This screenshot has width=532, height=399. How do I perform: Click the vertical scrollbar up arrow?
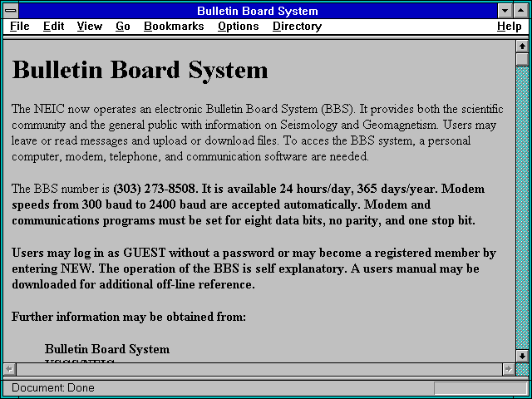[522, 47]
